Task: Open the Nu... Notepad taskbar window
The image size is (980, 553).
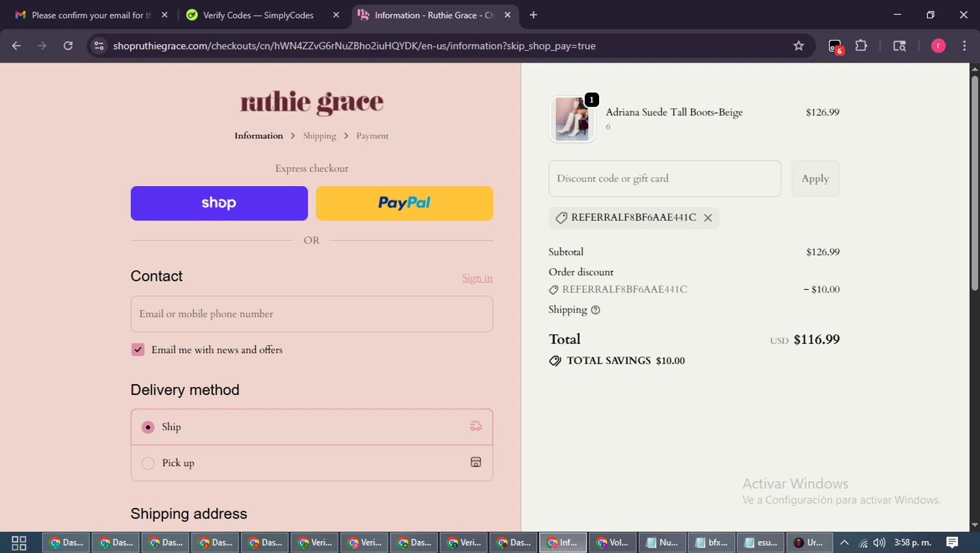Action: coord(662,543)
